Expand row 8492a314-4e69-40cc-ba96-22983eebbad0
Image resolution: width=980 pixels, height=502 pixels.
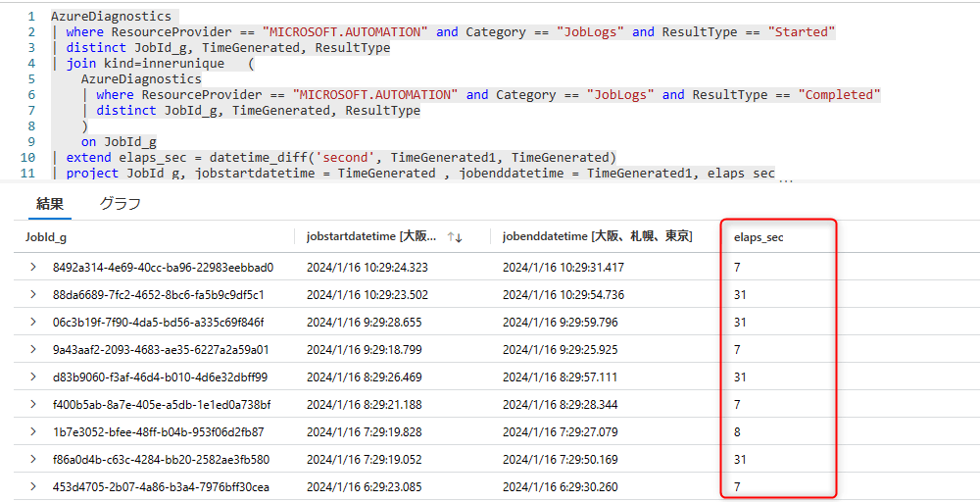[33, 267]
